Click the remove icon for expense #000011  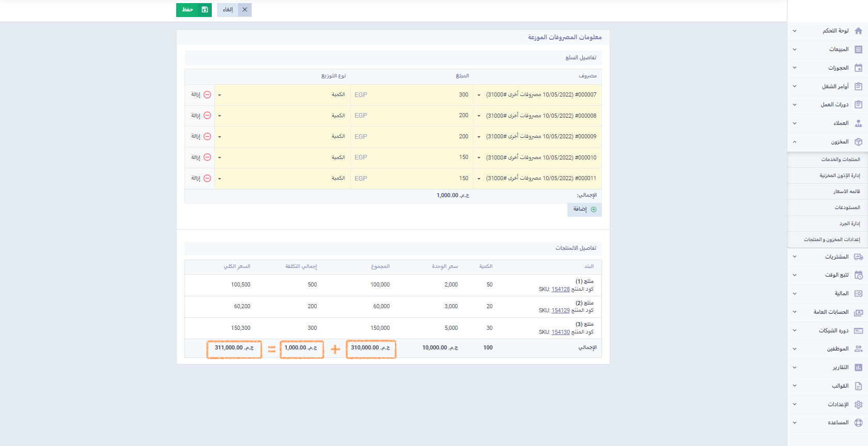[207, 179]
